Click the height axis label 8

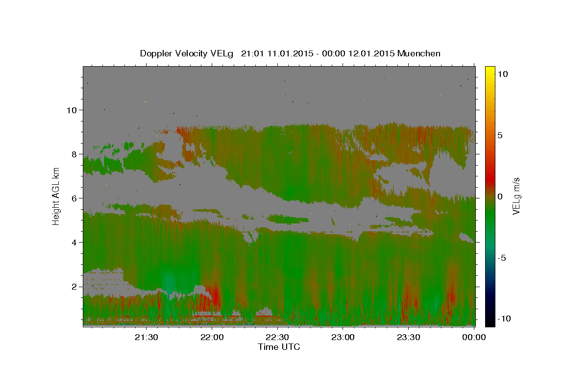click(x=74, y=154)
